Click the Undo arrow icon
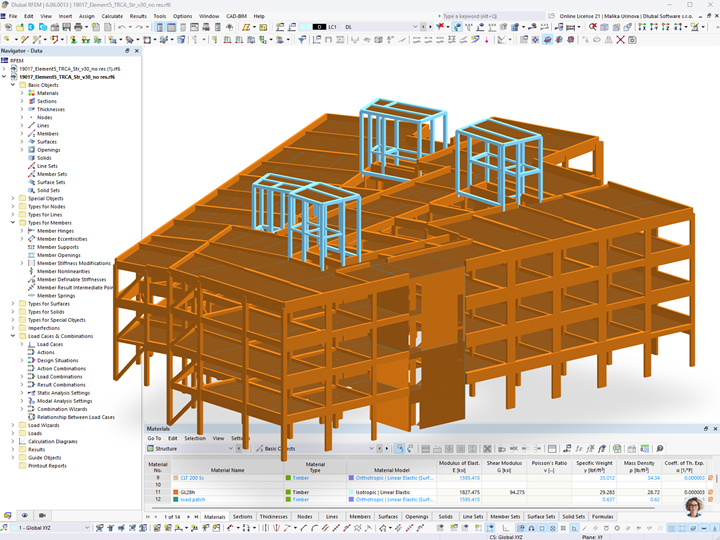This screenshot has width=720, height=540. tap(121, 27)
